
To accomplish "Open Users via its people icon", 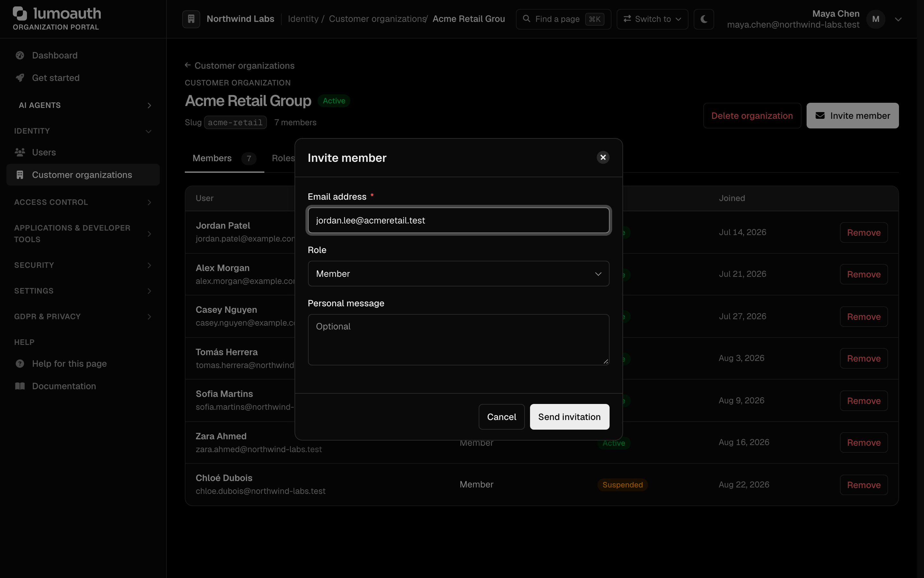I will 20,152.
